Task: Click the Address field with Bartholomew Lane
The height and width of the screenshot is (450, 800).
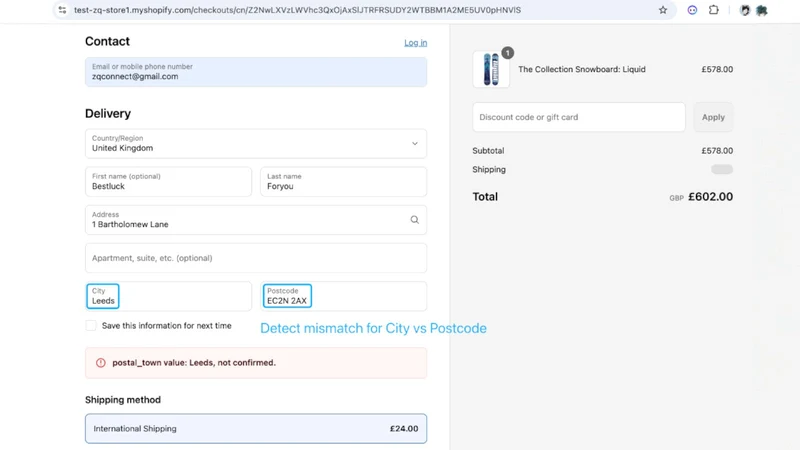Action: pyautogui.click(x=256, y=220)
